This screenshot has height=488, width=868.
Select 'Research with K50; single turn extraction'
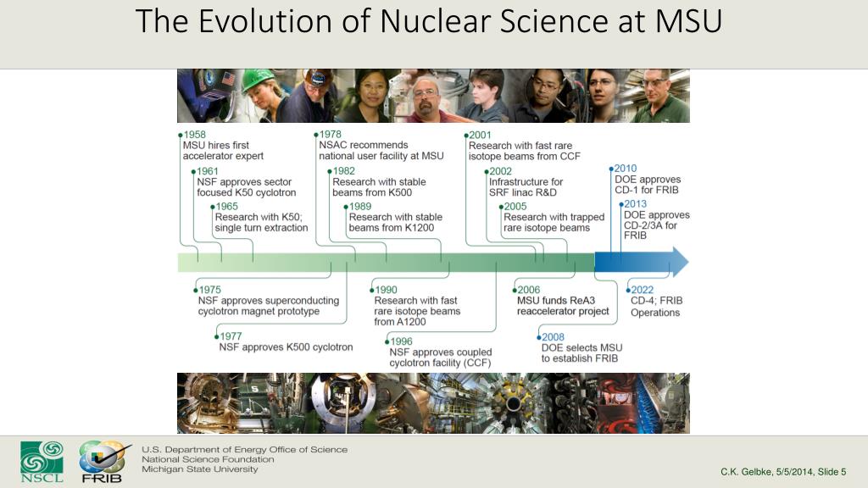click(261, 223)
